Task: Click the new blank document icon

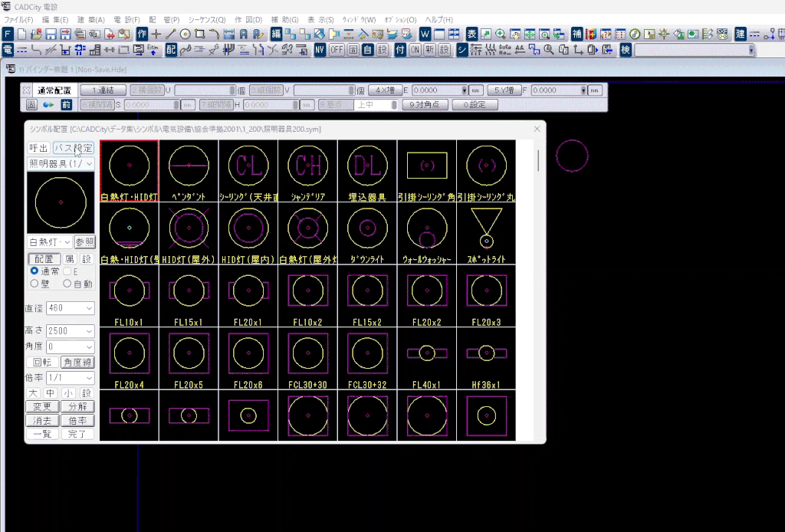Action: coord(21,34)
